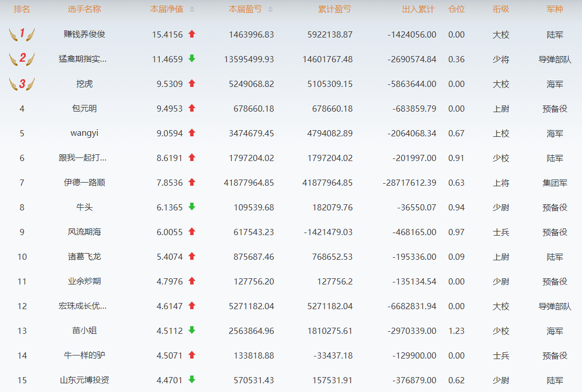Select cumulative value 127756.2
The height and width of the screenshot is (392, 582).
coord(335,281)
